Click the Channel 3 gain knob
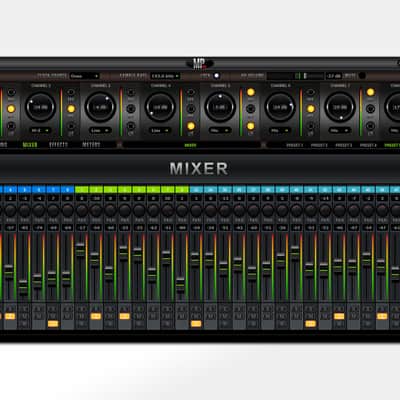Image resolution: width=400 pixels, height=400 pixels. [100, 107]
